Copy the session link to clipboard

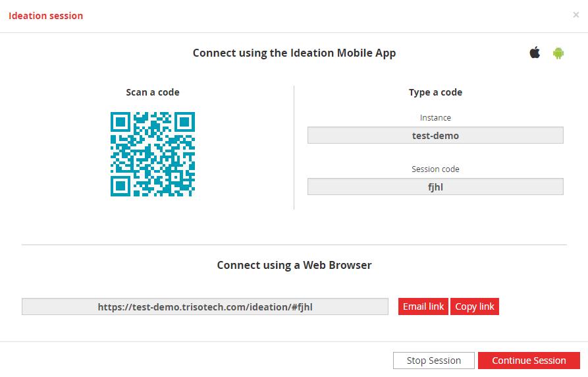tap(474, 306)
